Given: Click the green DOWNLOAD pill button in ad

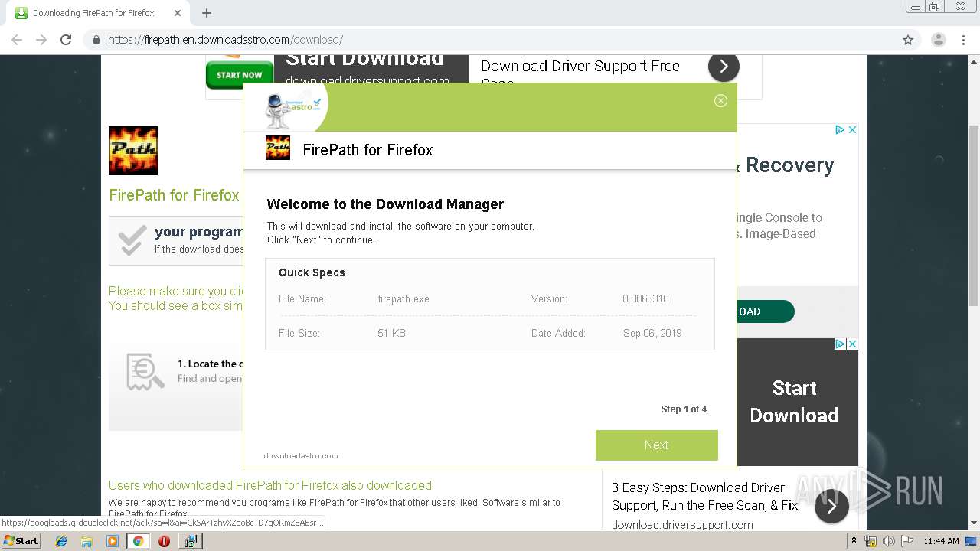Looking at the screenshot, I should pyautogui.click(x=765, y=311).
